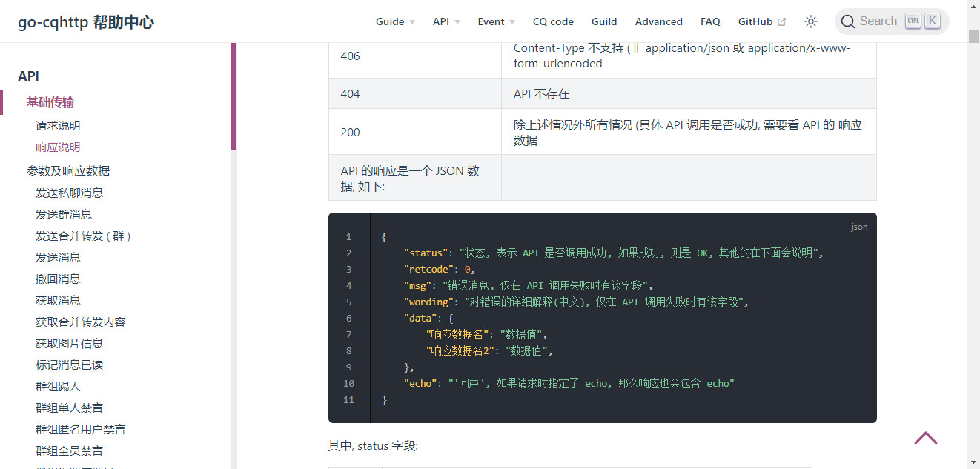Toggle dark mode with the sun icon
The image size is (980, 469).
click(811, 21)
